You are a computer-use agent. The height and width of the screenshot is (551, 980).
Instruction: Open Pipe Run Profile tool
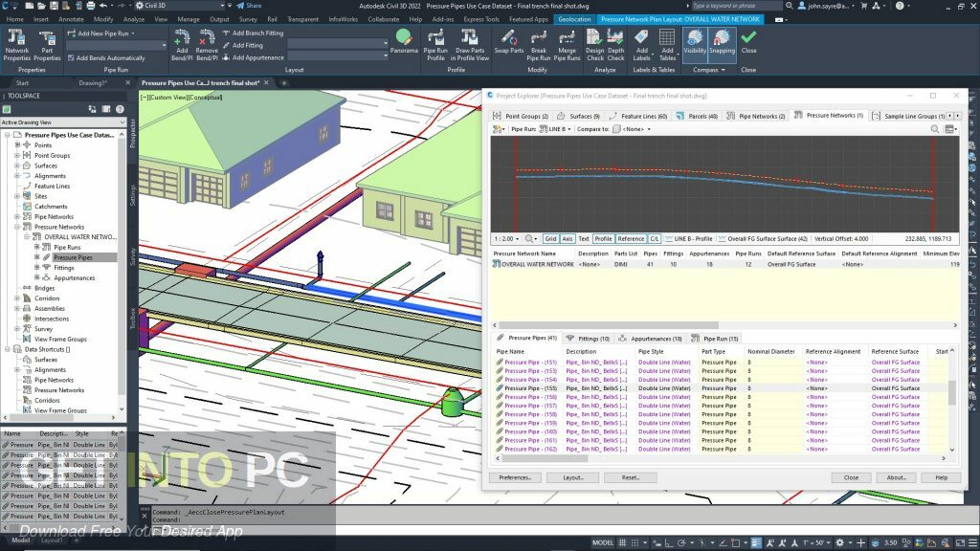click(435, 44)
